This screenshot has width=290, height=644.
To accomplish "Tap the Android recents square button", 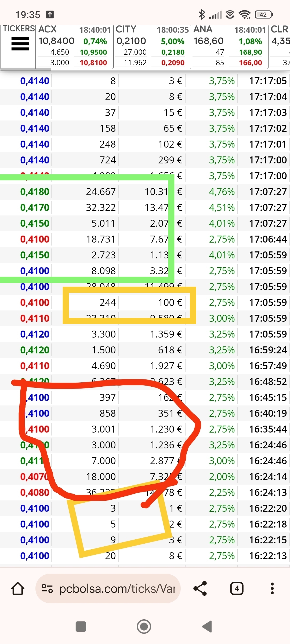I will coord(81,627).
